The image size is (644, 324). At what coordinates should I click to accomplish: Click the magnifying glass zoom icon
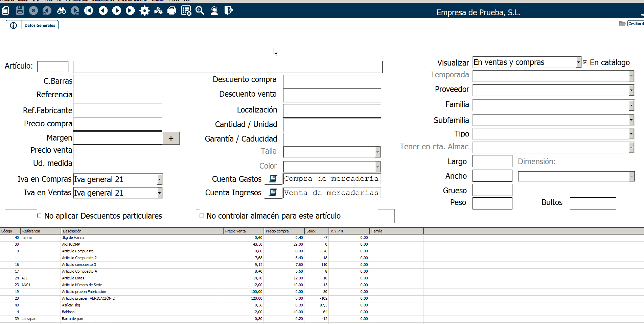200,11
